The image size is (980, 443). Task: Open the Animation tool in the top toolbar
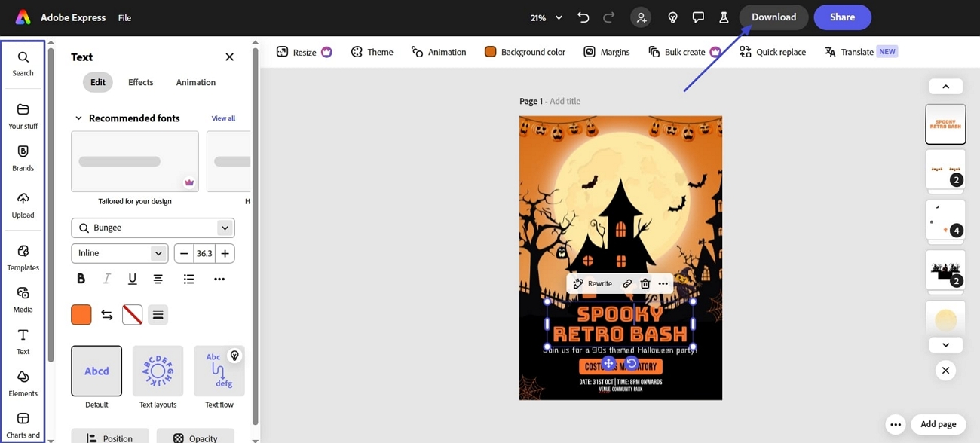pyautogui.click(x=439, y=51)
